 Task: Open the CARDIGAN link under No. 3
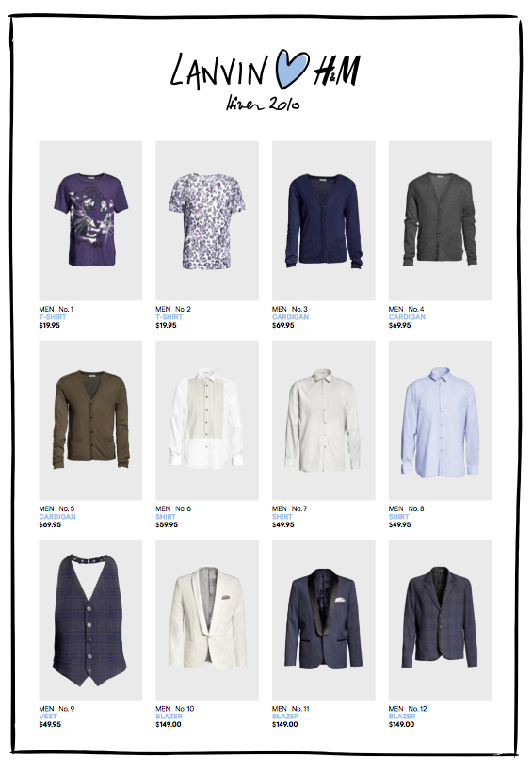click(290, 317)
